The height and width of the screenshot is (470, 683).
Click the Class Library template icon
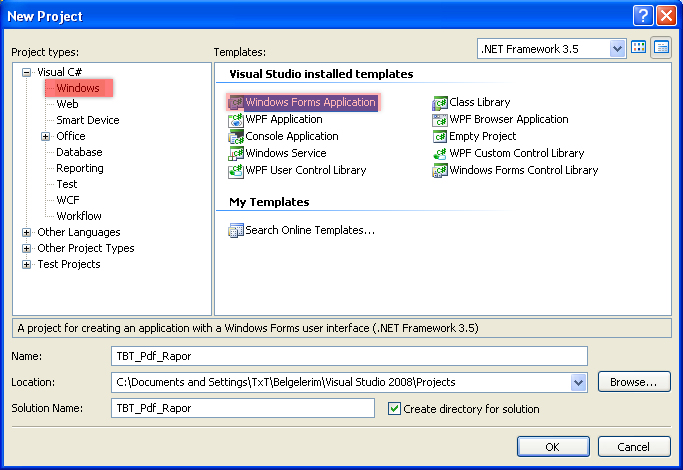[x=440, y=103]
